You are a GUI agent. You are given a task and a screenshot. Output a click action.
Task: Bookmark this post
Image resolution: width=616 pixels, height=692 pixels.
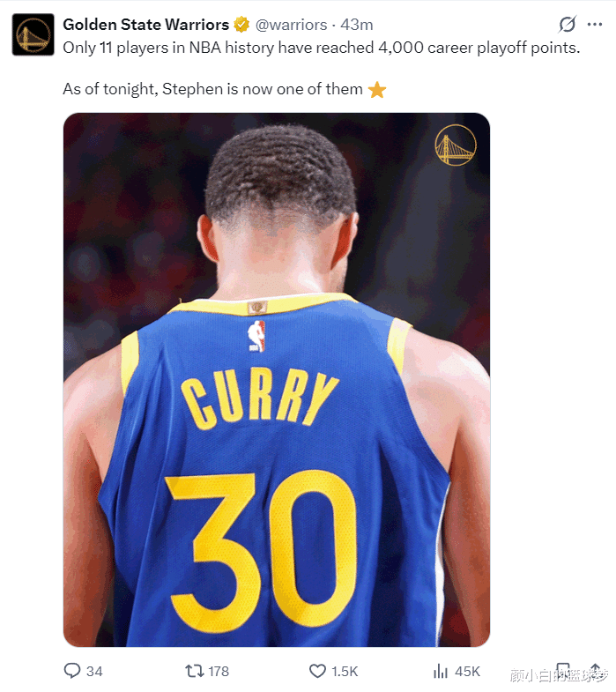click(x=562, y=670)
